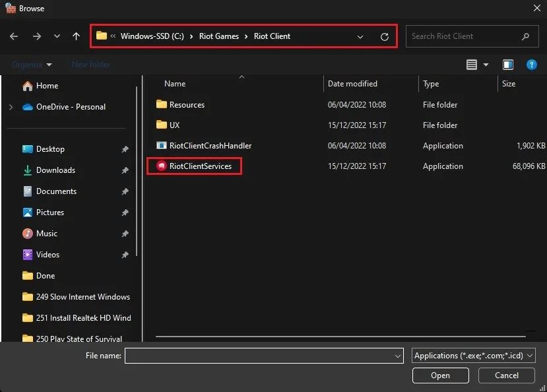Click the help question mark icon
Image resolution: width=547 pixels, height=392 pixels.
531,65
